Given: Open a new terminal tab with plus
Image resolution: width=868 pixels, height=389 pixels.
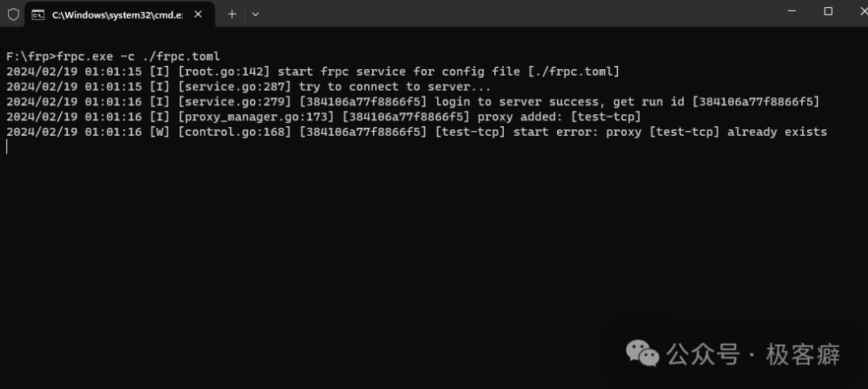Looking at the screenshot, I should pos(231,14).
